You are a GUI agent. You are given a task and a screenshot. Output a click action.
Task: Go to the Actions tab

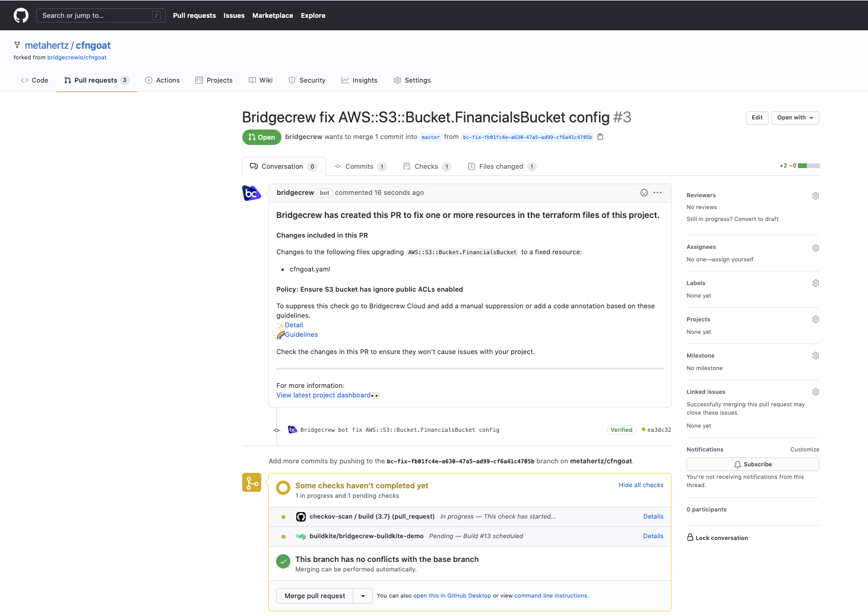(x=162, y=80)
